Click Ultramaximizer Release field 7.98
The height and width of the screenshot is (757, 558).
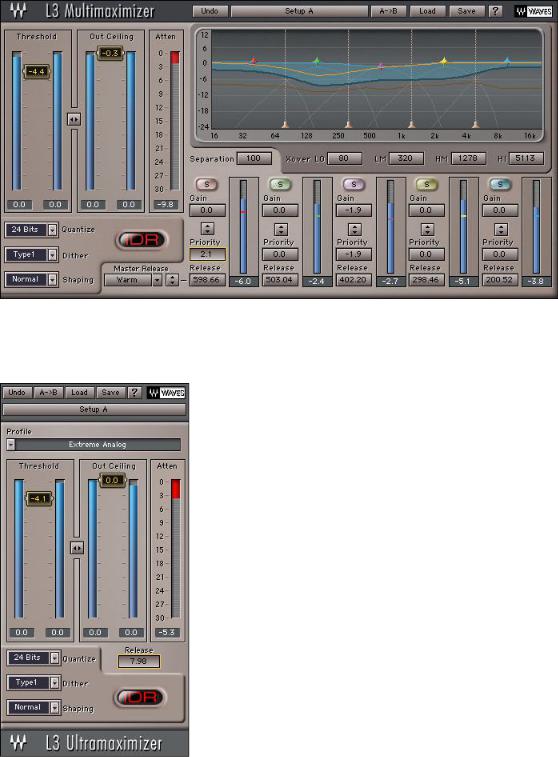pyautogui.click(x=139, y=661)
